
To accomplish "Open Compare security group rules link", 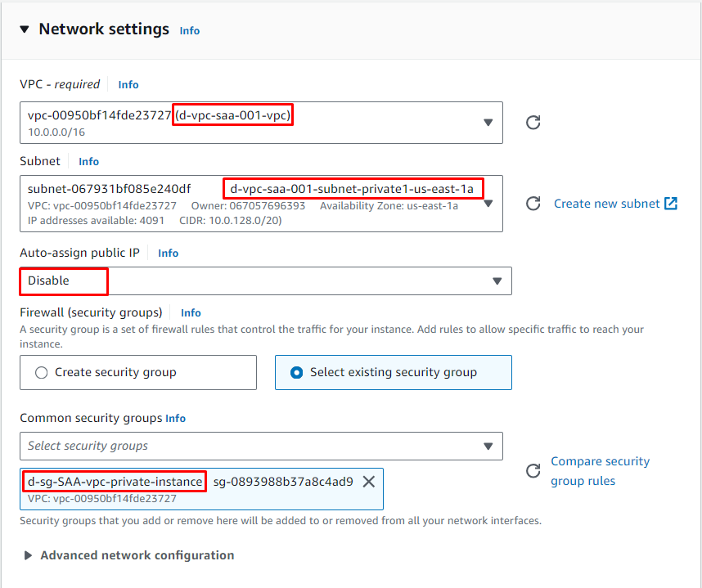I will 600,471.
